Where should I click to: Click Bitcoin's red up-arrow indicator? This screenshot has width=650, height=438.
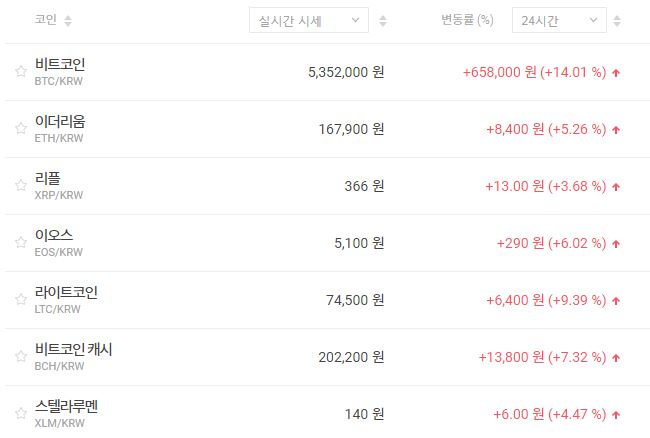616,72
